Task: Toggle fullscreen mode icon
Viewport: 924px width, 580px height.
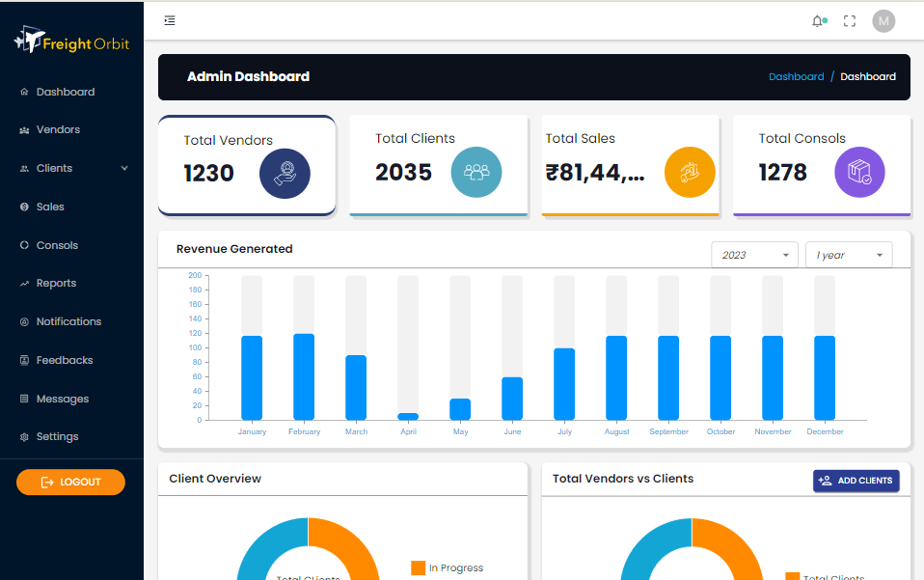Action: (849, 21)
